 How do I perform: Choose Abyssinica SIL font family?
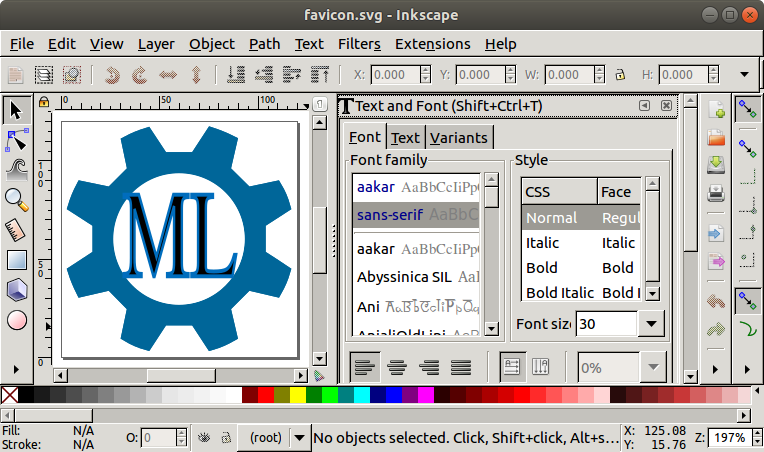tap(417, 277)
